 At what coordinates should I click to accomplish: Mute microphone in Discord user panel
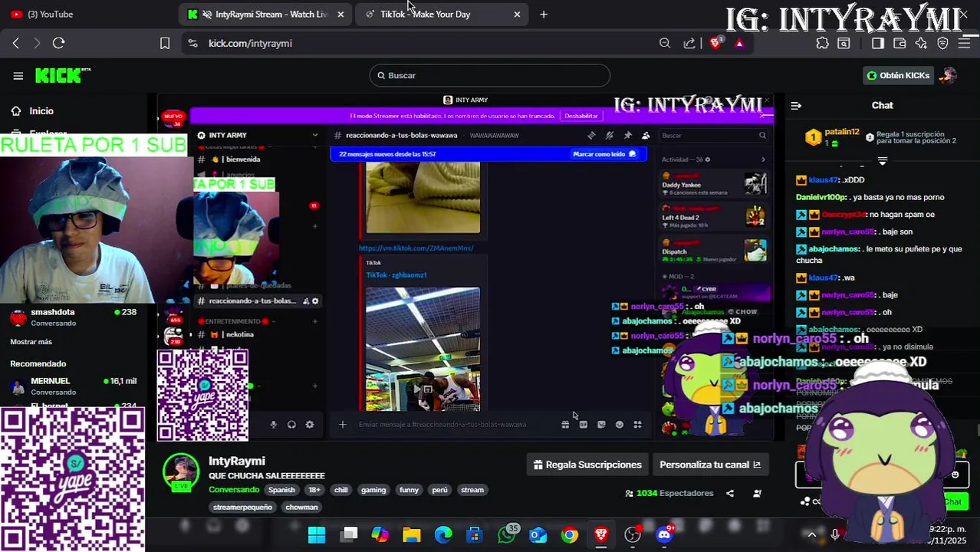click(x=273, y=425)
